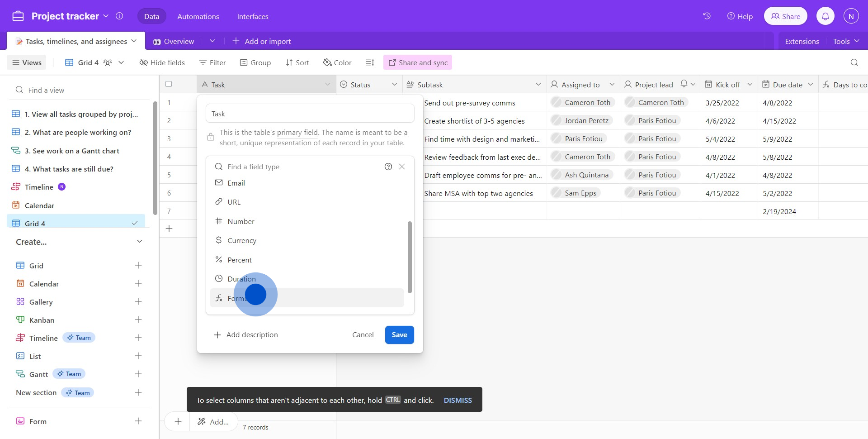Switch to the Automations tab
The width and height of the screenshot is (868, 439).
198,16
